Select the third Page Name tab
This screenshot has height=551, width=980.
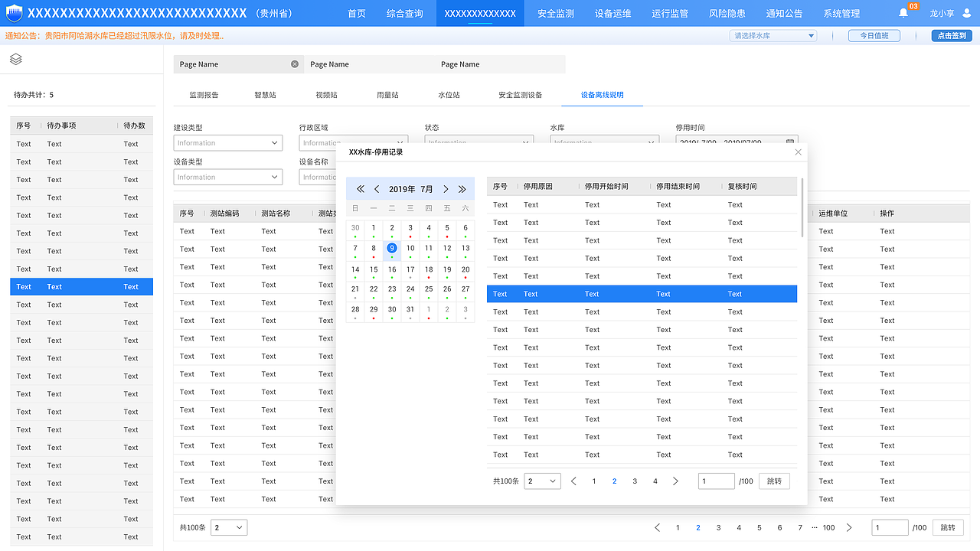(x=500, y=64)
